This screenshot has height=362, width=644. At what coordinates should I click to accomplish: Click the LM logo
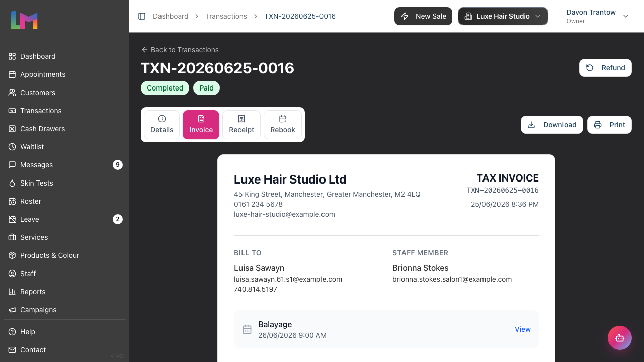tap(24, 20)
